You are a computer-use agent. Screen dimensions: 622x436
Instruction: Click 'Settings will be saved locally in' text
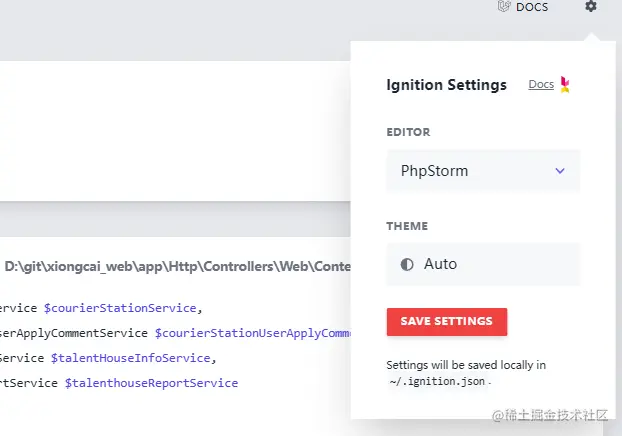pyautogui.click(x=466, y=365)
